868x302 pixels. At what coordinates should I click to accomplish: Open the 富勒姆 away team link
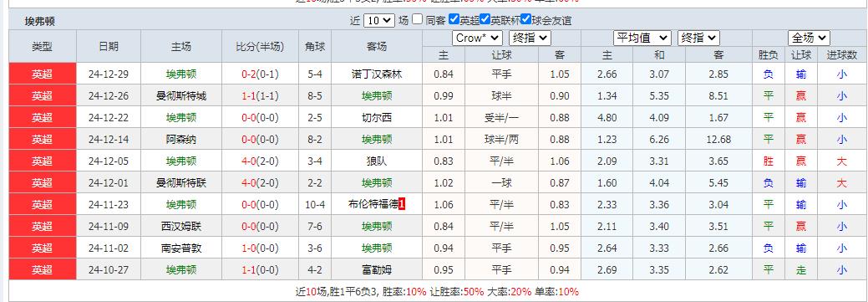tap(377, 270)
